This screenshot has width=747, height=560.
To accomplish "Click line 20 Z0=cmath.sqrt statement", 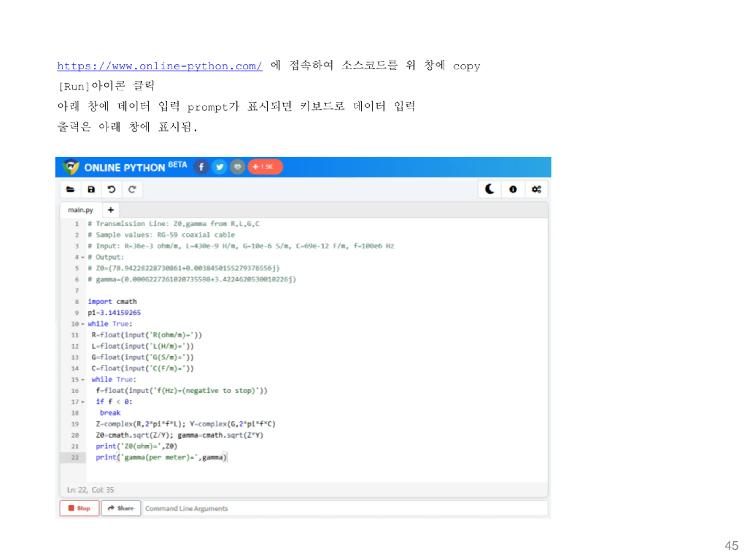I will click(x=180, y=435).
